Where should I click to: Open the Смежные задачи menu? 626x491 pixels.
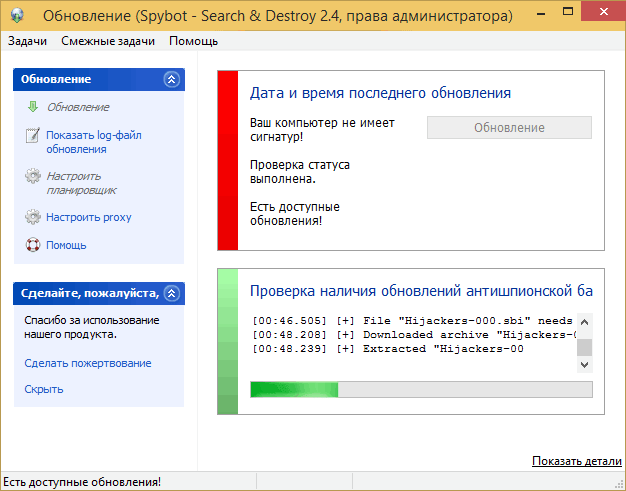[108, 41]
